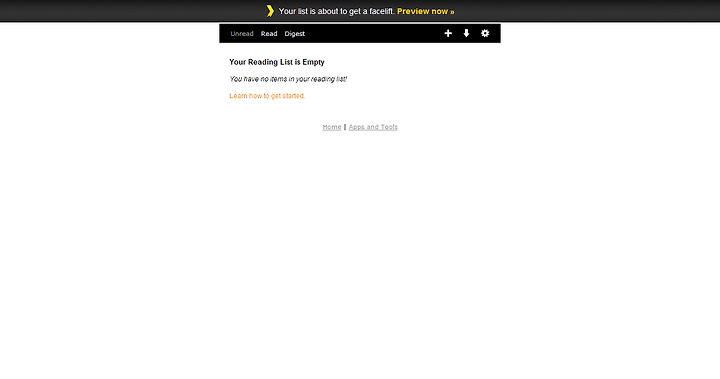This screenshot has height=379, width=720.
Task: Click 'Your list is about to get a facelift' text
Action: point(337,11)
